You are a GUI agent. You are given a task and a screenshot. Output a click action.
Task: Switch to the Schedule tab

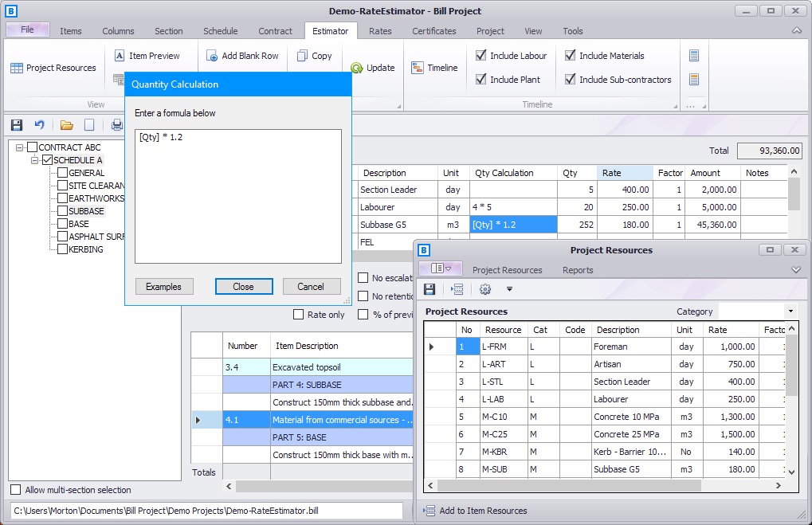pyautogui.click(x=220, y=31)
